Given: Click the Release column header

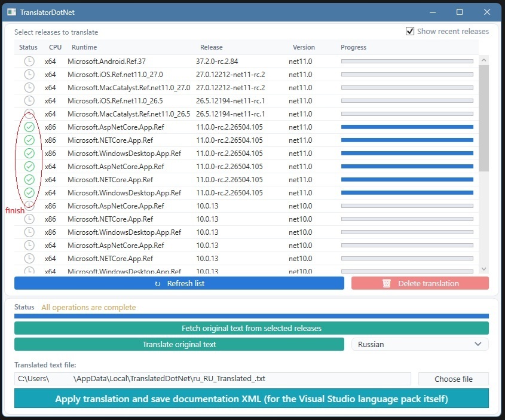Looking at the screenshot, I should 212,47.
